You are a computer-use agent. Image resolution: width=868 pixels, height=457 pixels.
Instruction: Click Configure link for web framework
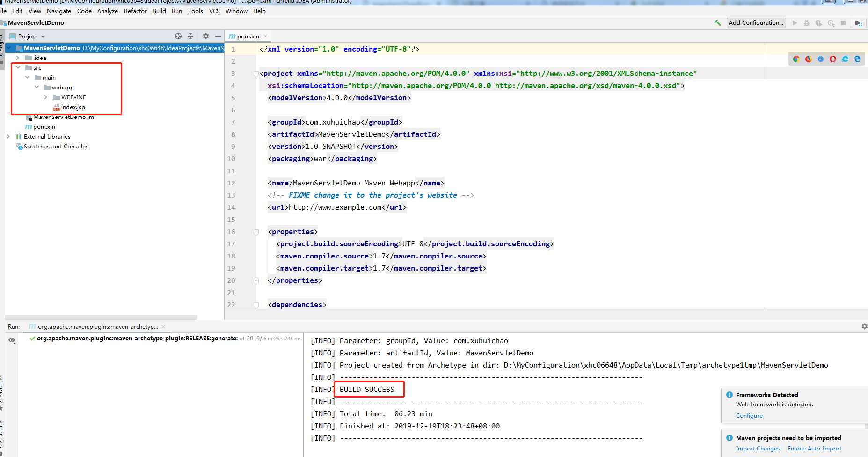pyautogui.click(x=749, y=416)
